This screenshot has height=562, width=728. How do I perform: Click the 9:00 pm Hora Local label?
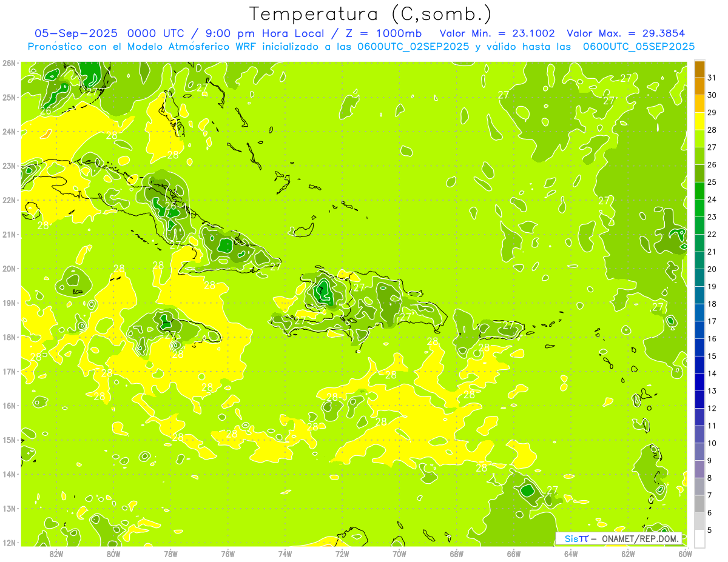tap(265, 33)
